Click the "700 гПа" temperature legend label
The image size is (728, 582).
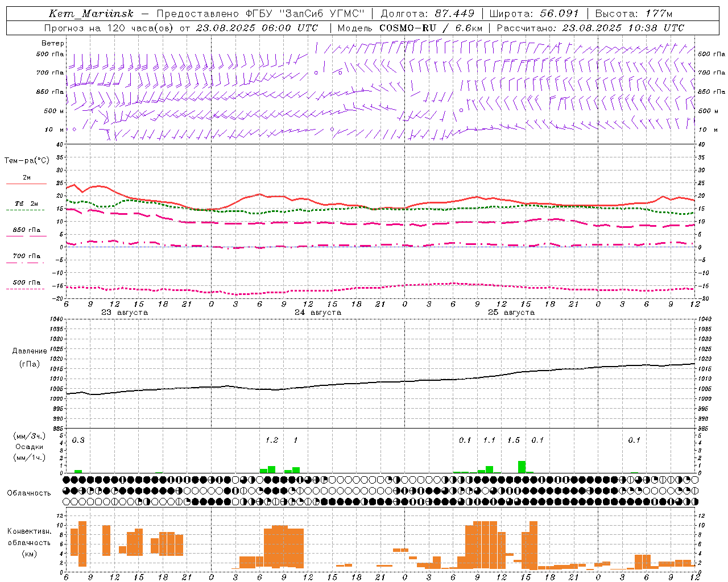[27, 256]
